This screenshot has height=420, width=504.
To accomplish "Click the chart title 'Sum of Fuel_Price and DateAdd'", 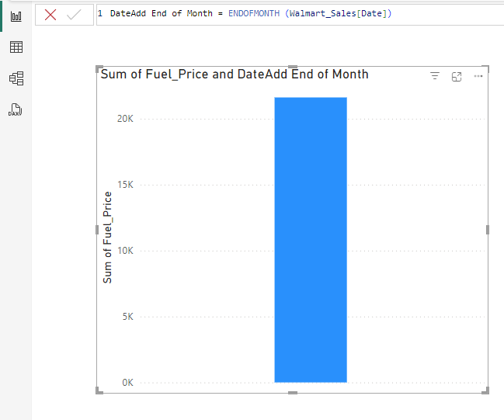I will (235, 75).
